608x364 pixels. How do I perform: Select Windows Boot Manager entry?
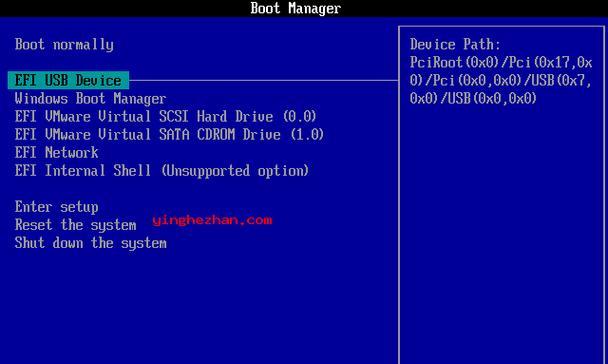point(90,98)
